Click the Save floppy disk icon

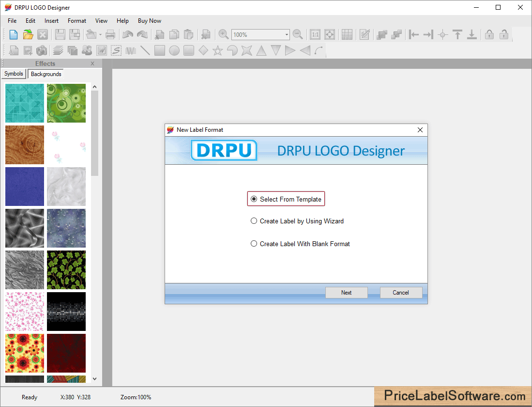(60, 35)
